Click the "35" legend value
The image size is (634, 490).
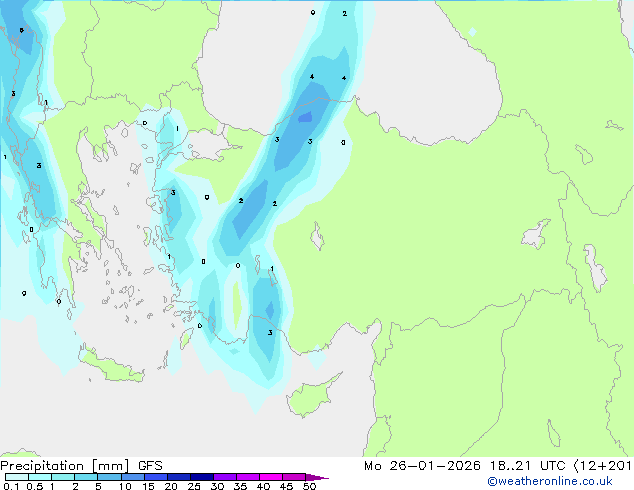tap(240, 486)
